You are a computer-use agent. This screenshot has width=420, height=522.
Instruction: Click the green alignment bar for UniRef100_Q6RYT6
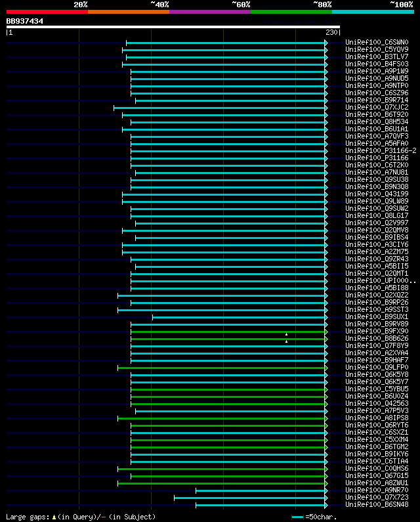[228, 425]
